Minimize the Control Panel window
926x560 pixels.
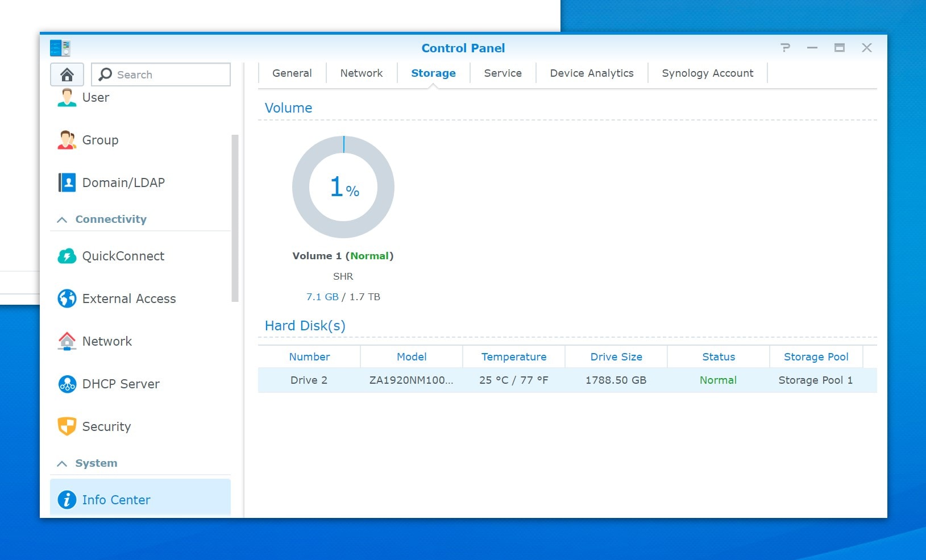tap(812, 48)
